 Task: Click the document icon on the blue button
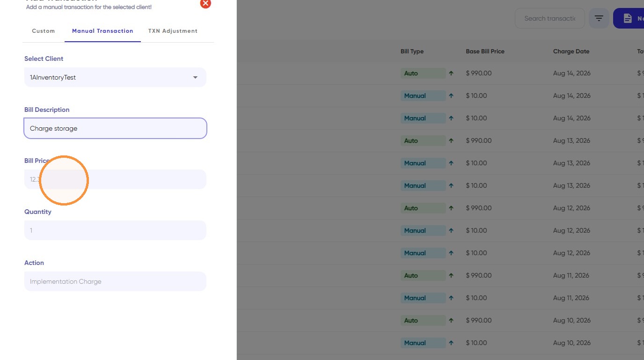(628, 18)
